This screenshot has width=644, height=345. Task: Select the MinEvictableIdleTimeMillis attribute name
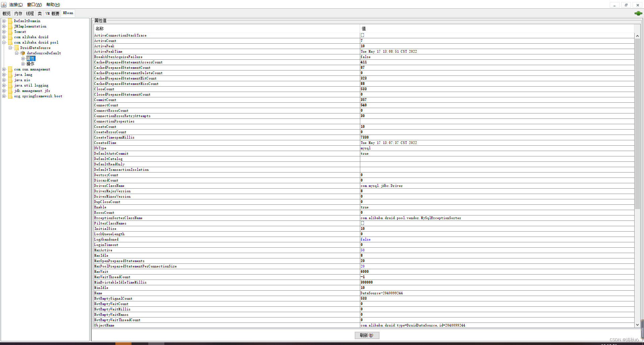pos(120,282)
